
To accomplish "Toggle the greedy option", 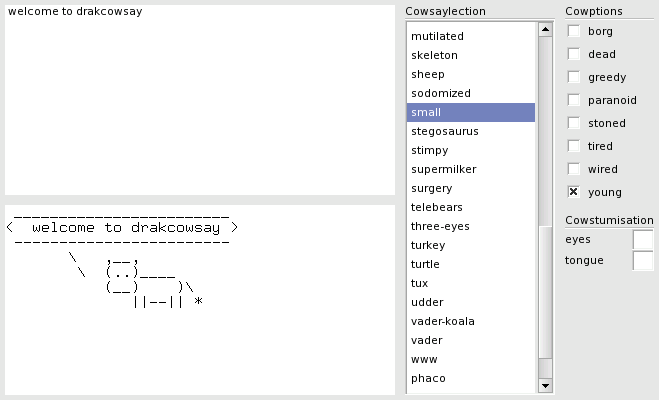I will [574, 77].
